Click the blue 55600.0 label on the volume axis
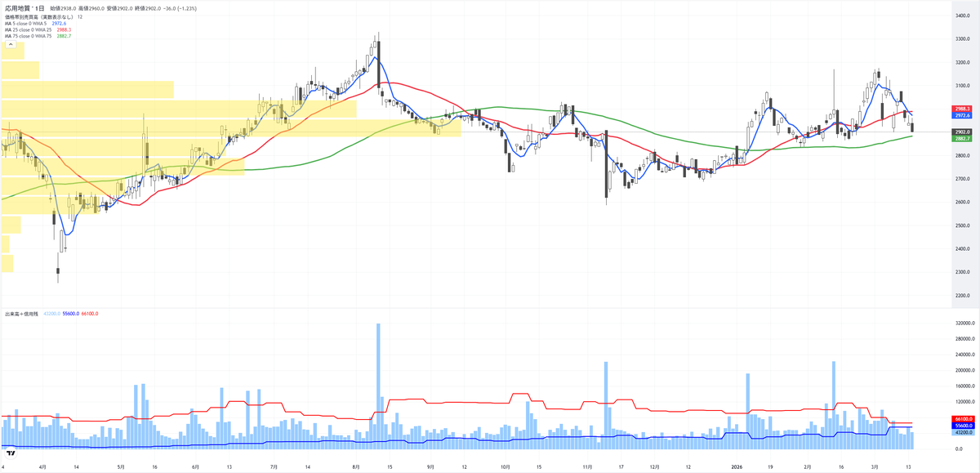Image resolution: width=980 pixels, height=473 pixels. tap(961, 426)
